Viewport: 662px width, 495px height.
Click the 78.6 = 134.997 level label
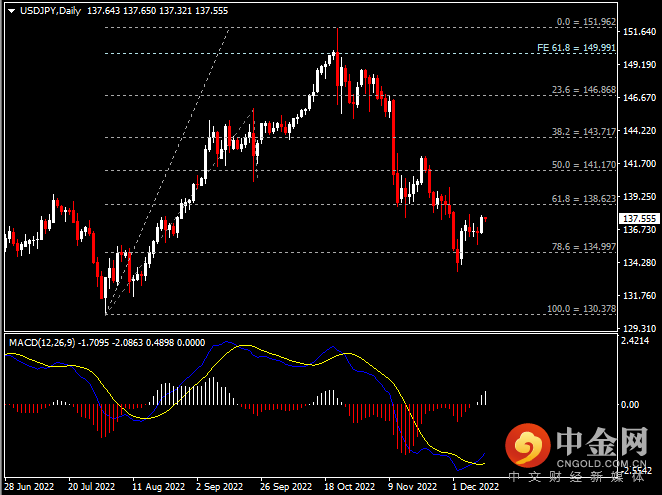coord(584,246)
